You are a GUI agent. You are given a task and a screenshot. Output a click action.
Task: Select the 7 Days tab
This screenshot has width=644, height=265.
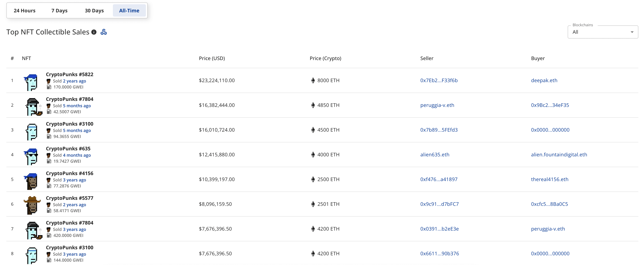pos(60,10)
